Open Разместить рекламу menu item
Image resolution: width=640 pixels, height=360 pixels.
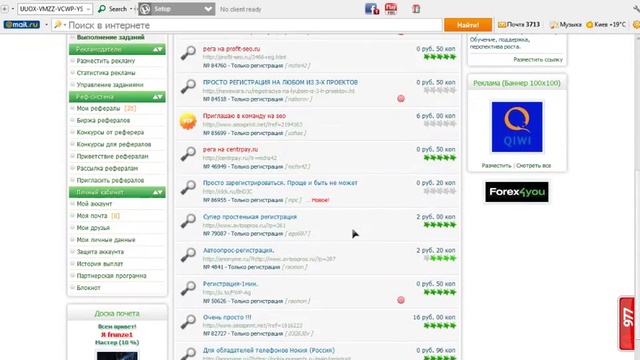106,61
